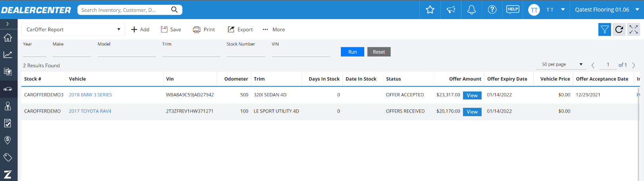Click the TT user avatar
Viewport: 644px width, 181px height.
pyautogui.click(x=534, y=10)
